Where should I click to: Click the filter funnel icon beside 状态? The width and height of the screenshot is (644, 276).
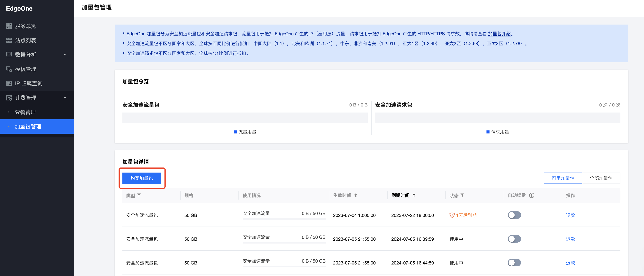462,195
